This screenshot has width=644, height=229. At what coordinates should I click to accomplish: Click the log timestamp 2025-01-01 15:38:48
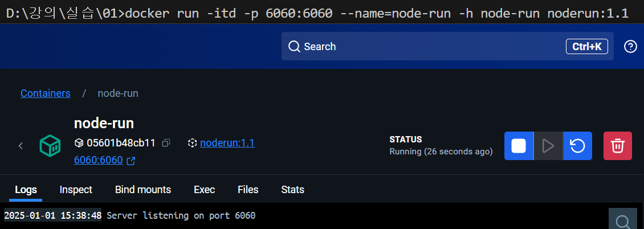pos(52,215)
